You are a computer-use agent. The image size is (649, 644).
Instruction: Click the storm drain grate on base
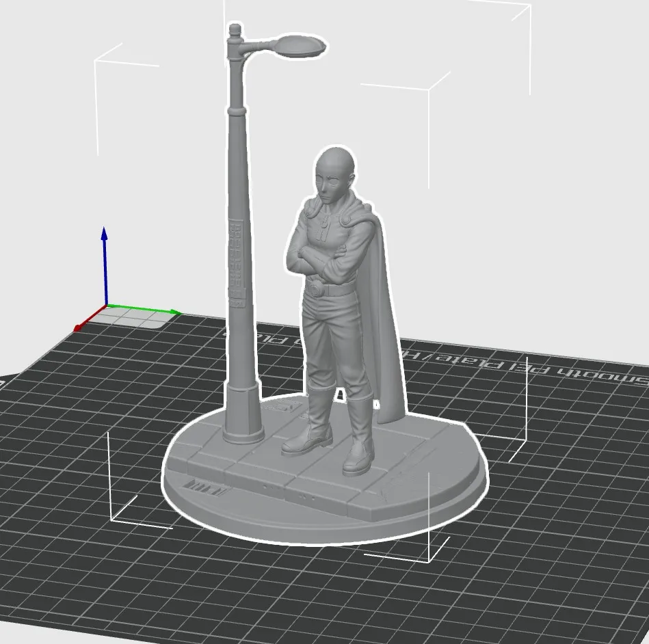[x=206, y=487]
